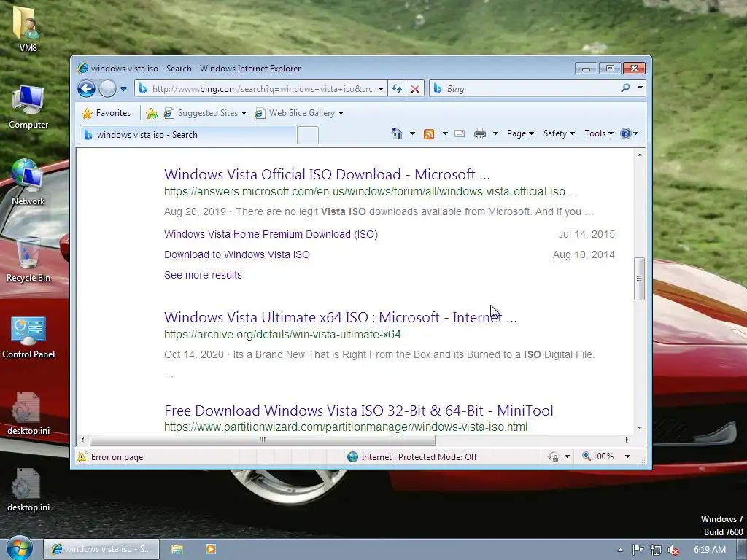
Task: Open a new blank tab
Action: [308, 135]
